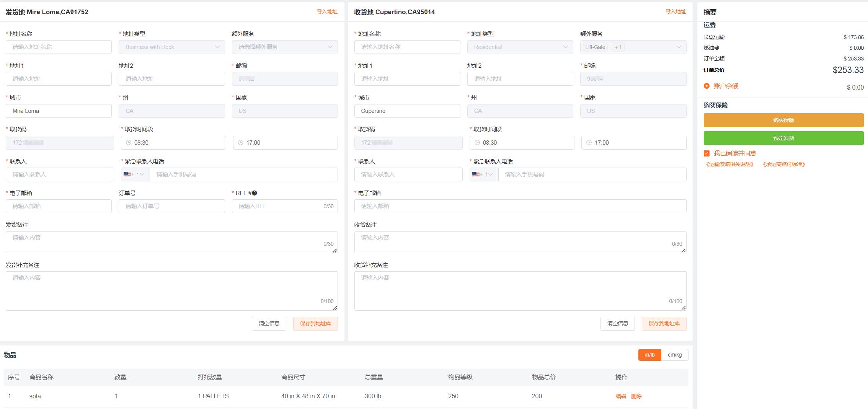
Task: Open destination 额外服务 Lift-Gate dropdown
Action: pyautogui.click(x=633, y=47)
